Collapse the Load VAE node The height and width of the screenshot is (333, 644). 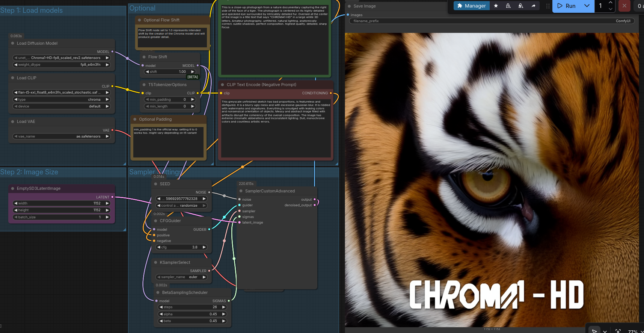pyautogui.click(x=13, y=121)
